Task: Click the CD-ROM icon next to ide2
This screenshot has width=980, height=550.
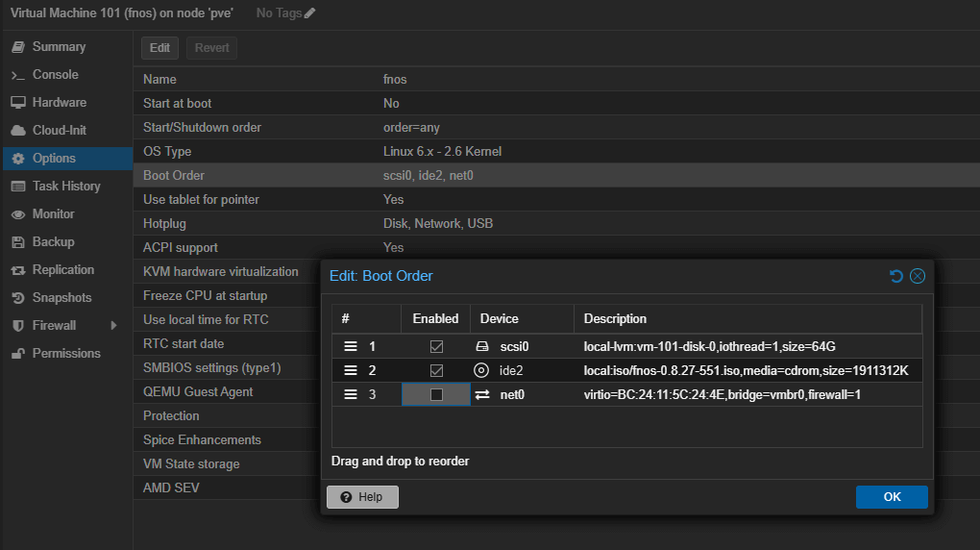Action: pos(481,370)
